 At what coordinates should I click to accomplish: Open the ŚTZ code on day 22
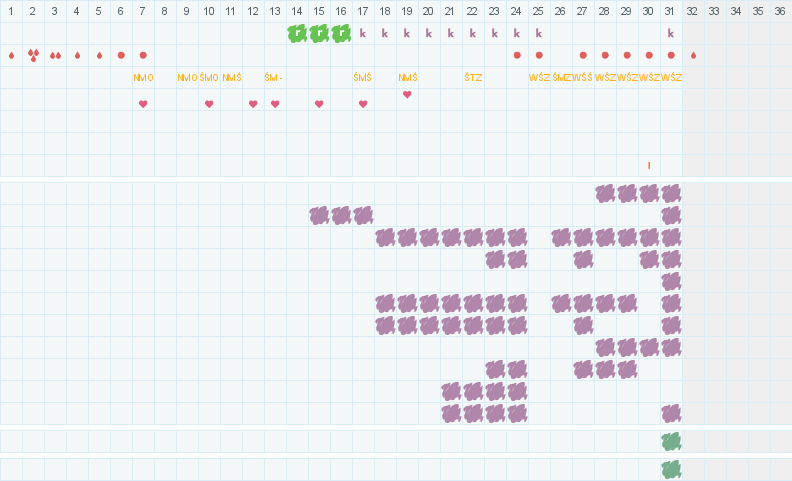tap(473, 78)
